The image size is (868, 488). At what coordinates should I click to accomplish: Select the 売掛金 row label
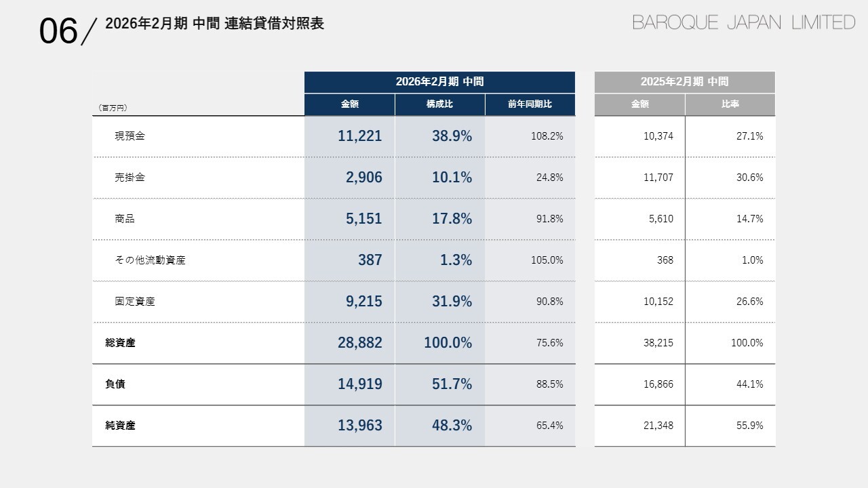130,178
